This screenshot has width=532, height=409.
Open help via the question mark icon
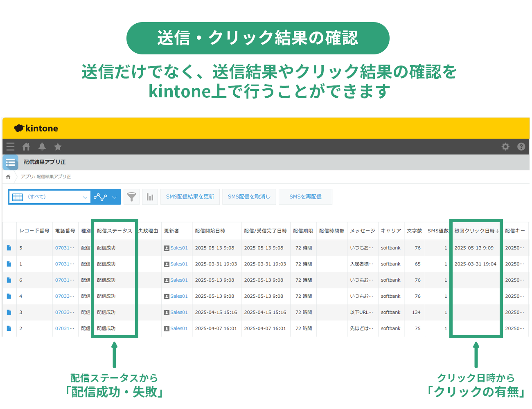pos(521,146)
